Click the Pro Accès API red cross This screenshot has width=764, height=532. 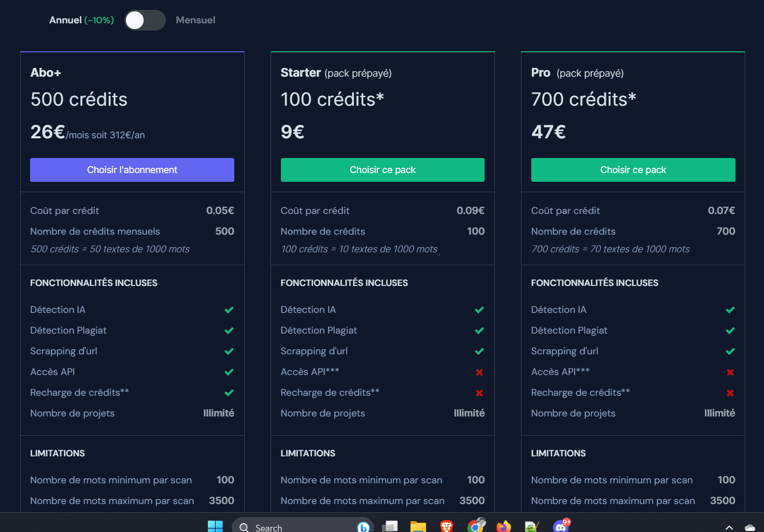click(730, 372)
